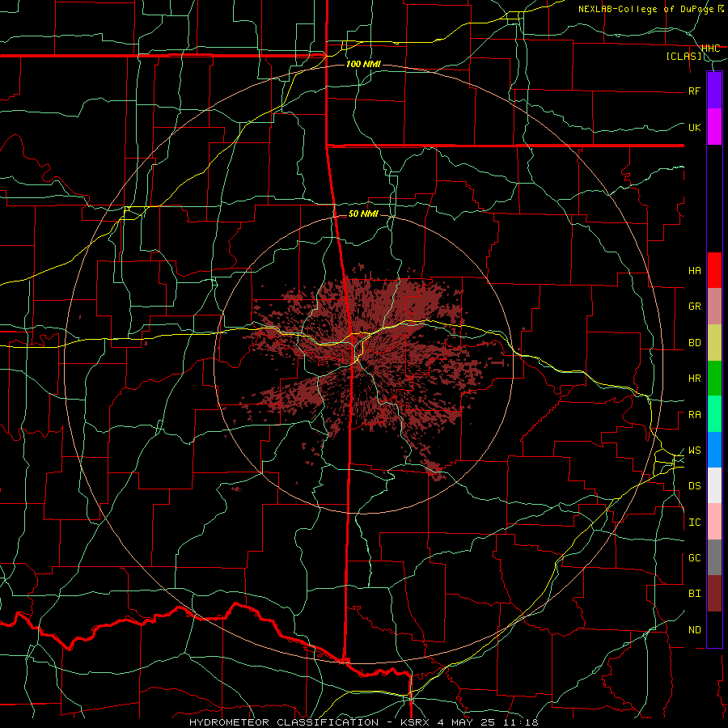Click the ND legend label

coord(694,630)
